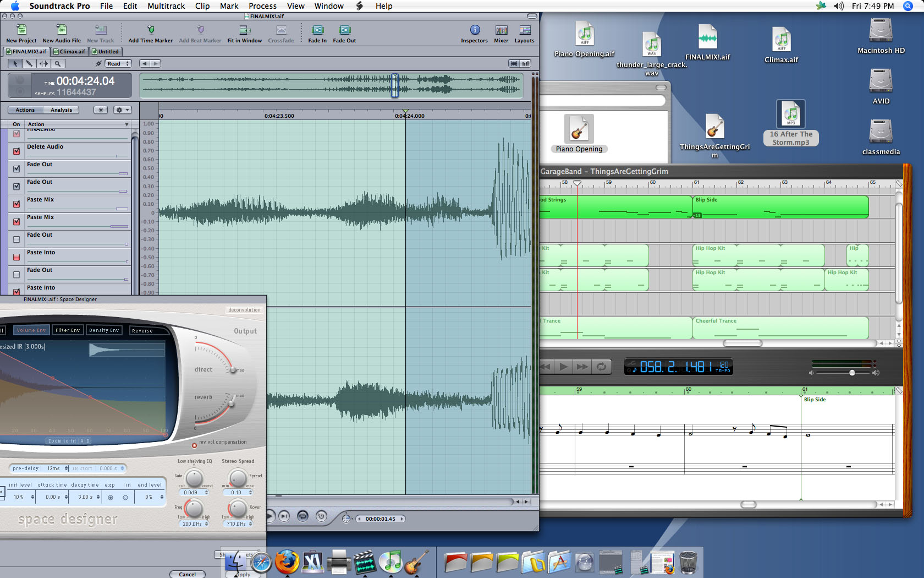Click the New Audio File icon

pos(62,30)
